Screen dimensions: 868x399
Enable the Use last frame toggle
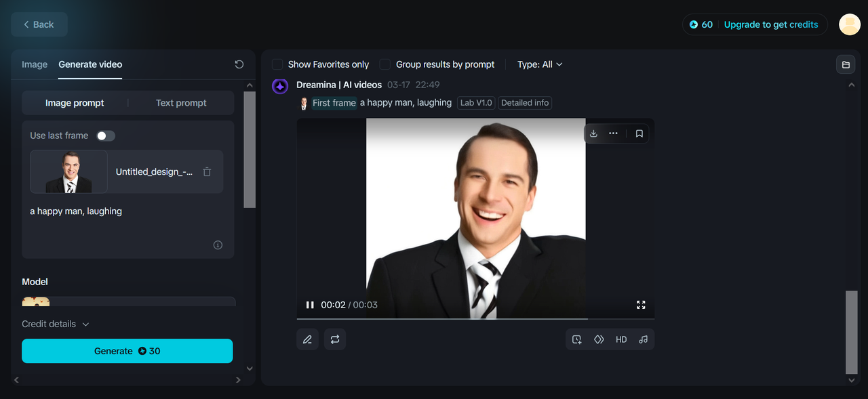(106, 135)
